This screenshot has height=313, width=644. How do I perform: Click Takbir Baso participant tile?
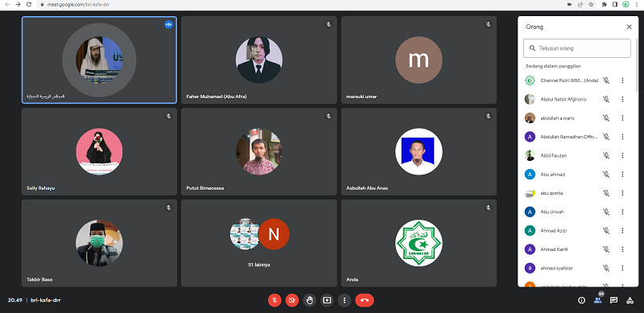point(99,243)
